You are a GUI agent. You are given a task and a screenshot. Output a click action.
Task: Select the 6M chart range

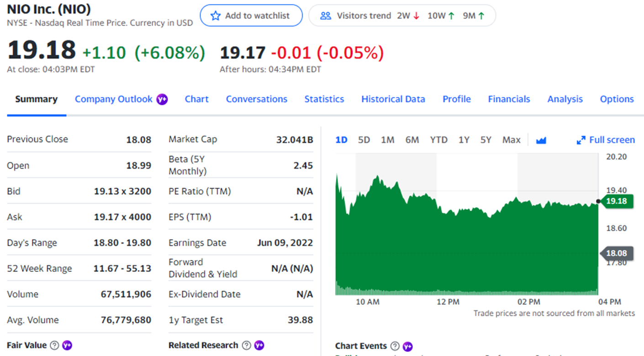(x=412, y=140)
